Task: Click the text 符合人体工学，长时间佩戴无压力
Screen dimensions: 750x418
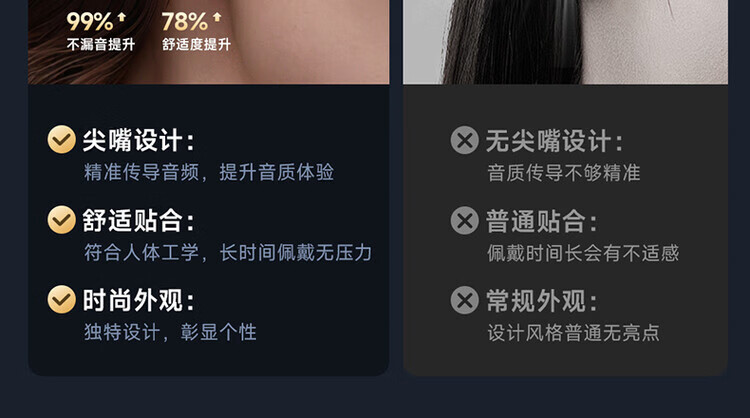Action: pos(228,253)
